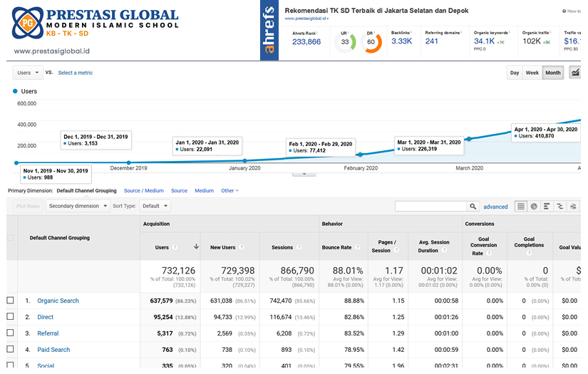
Task: Open the help icon beside Goal Conversion Rate
Action: [x=489, y=253]
